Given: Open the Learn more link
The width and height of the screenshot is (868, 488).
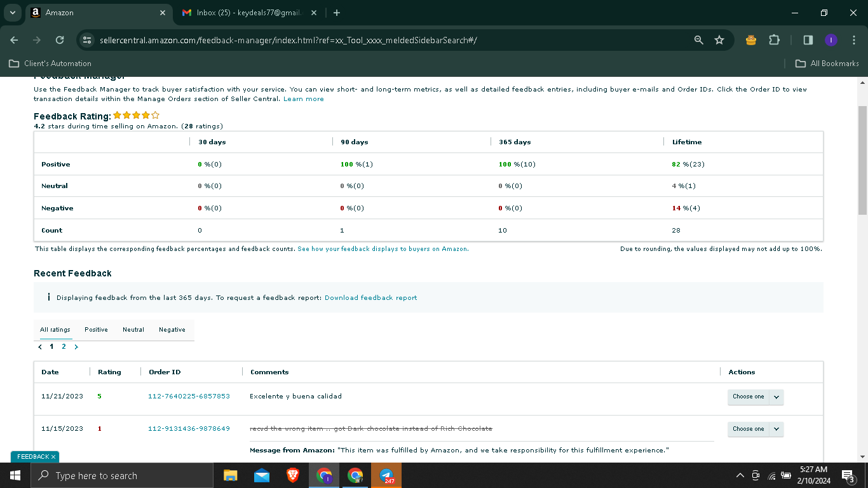Looking at the screenshot, I should 304,99.
